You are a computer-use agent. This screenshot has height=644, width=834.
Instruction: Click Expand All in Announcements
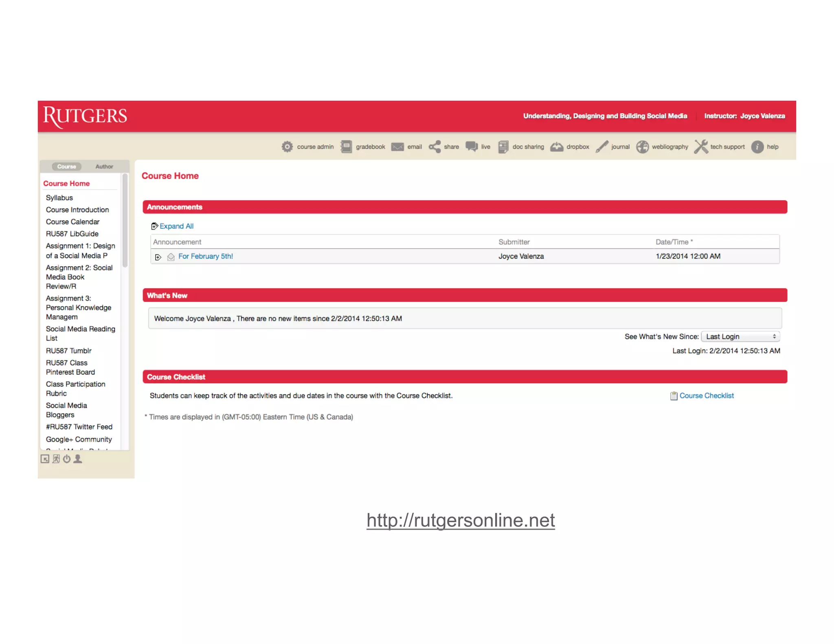click(176, 226)
